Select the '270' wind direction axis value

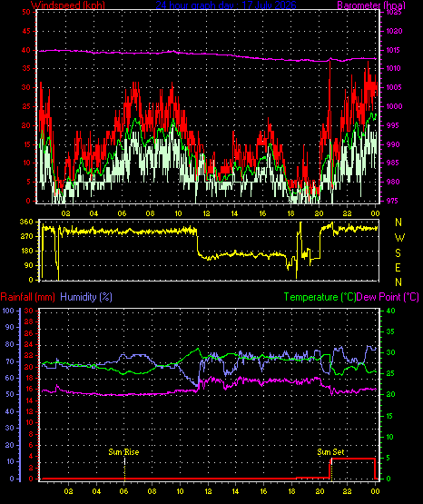(x=26, y=236)
